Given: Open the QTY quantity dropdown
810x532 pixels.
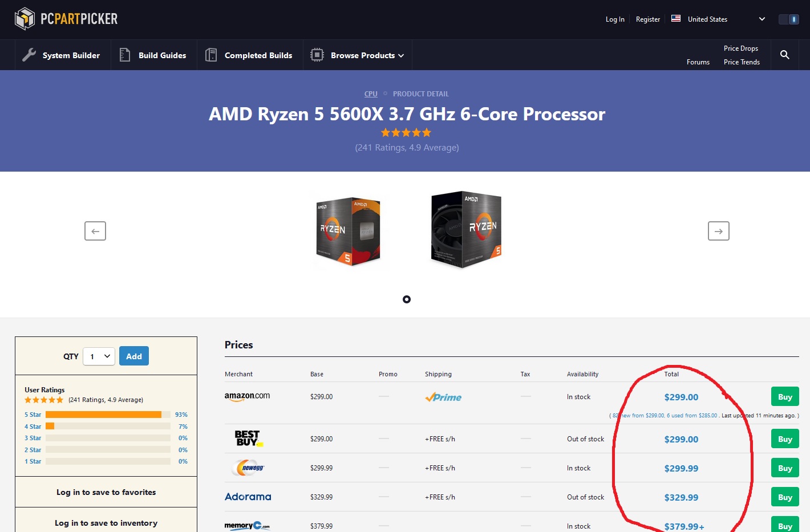Looking at the screenshot, I should pos(99,356).
